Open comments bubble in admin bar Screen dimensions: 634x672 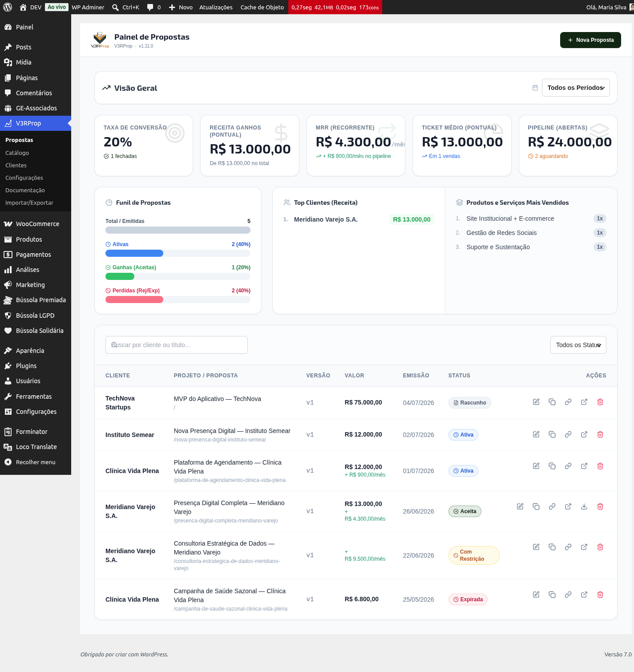154,7
